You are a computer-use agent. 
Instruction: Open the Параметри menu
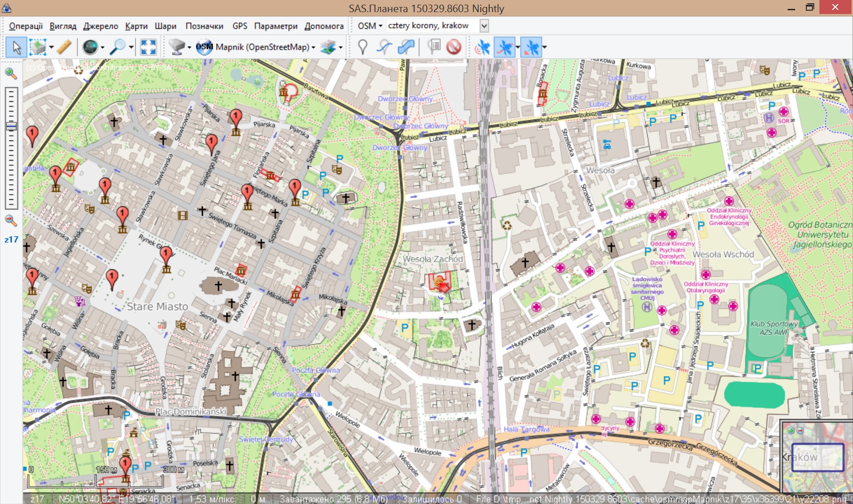coord(275,26)
